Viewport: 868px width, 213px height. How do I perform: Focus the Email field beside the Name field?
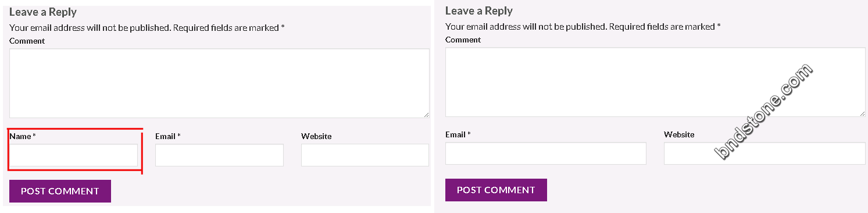(219, 155)
